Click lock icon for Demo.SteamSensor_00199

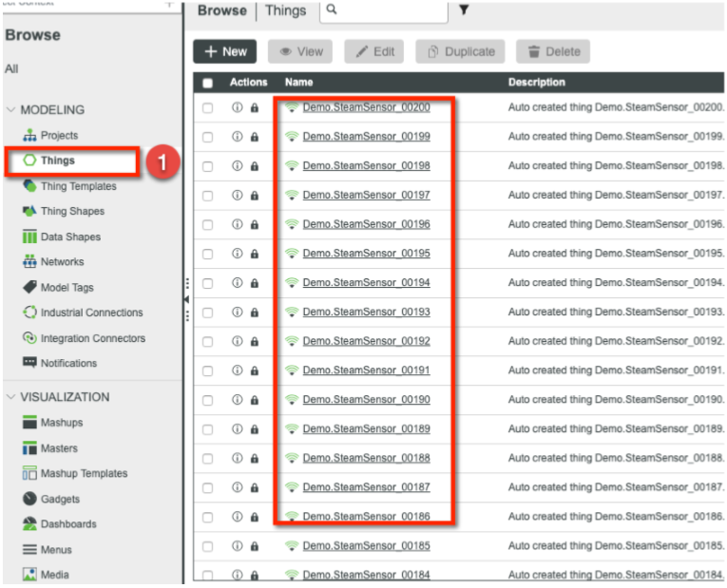(x=255, y=137)
